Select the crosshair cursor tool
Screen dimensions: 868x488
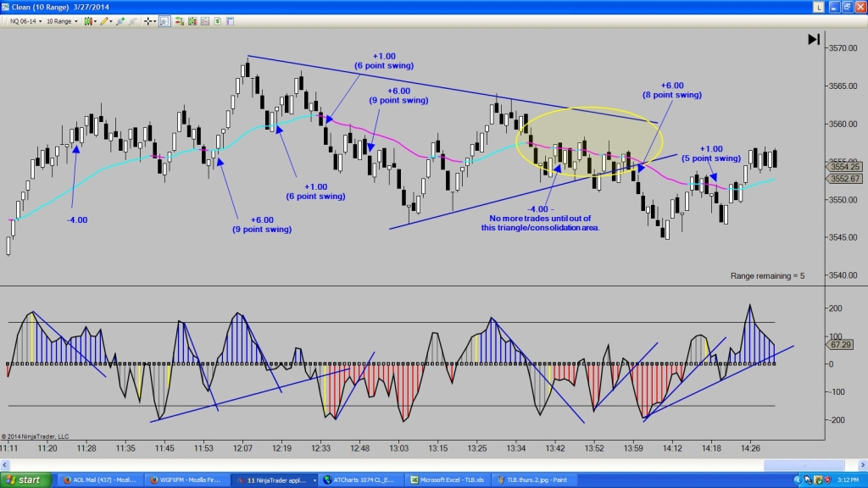pyautogui.click(x=147, y=21)
